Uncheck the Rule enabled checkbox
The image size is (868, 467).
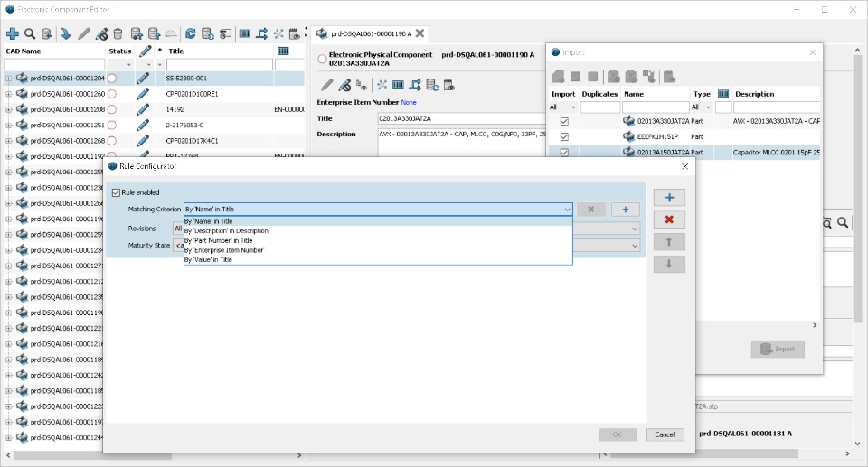116,192
